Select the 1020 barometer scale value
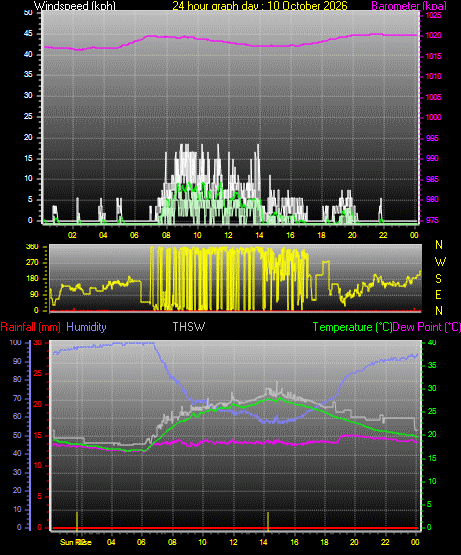461x555 pixels. 433,35
